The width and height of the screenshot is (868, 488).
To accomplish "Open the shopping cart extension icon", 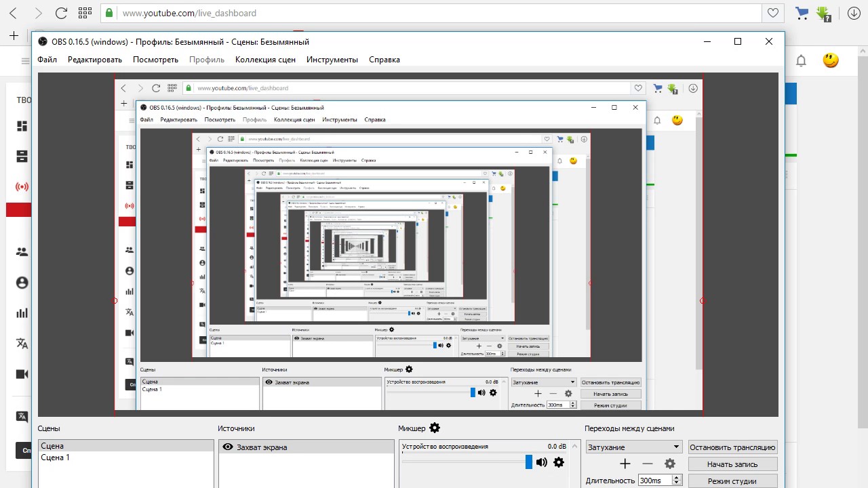I will tap(802, 13).
